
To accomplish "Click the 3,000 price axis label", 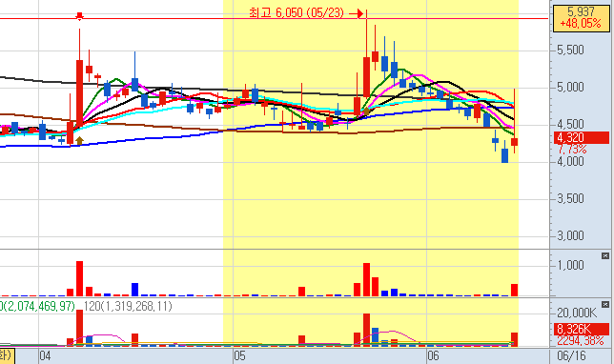I will click(x=570, y=236).
